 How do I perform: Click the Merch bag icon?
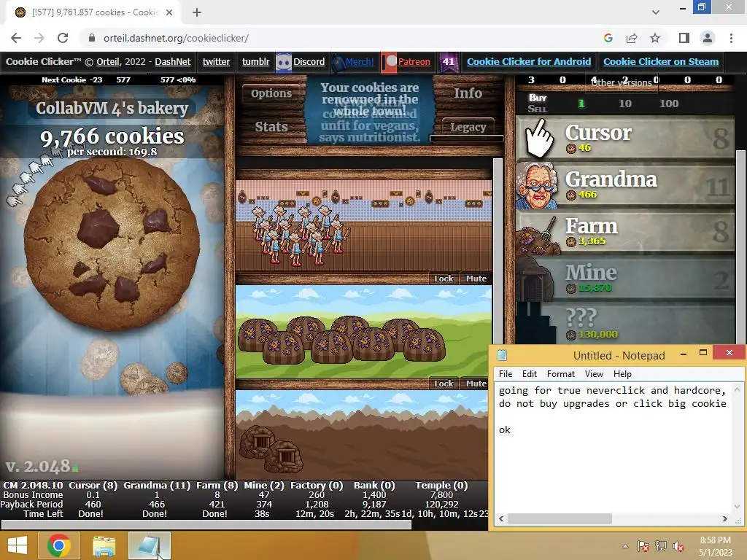coord(338,63)
